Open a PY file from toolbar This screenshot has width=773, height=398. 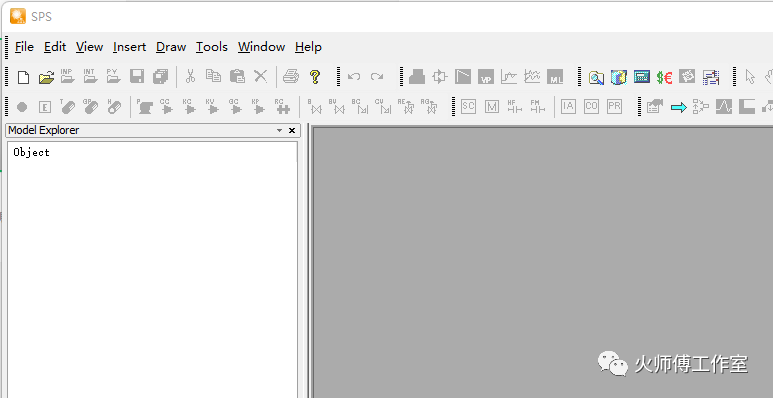coord(113,76)
